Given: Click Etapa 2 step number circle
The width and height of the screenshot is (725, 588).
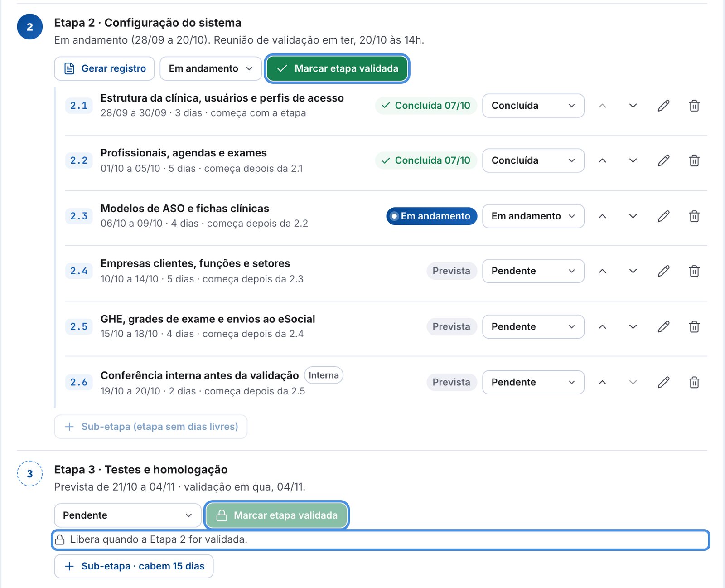Looking at the screenshot, I should 30,27.
